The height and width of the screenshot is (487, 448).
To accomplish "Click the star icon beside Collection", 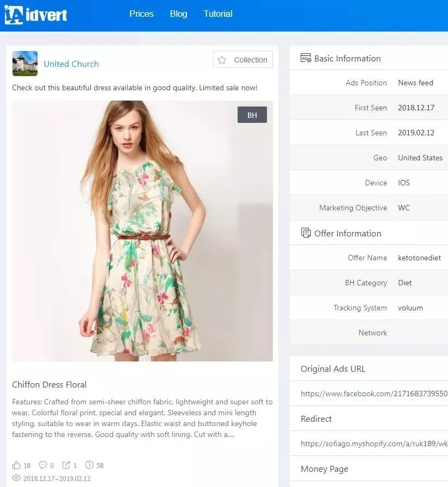I will pos(222,60).
